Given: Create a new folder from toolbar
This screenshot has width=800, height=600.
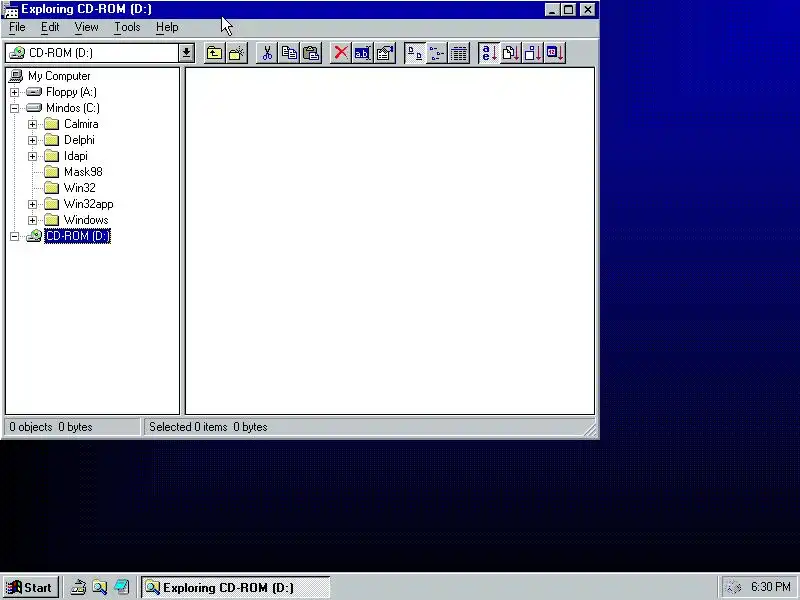Looking at the screenshot, I should click(x=237, y=53).
